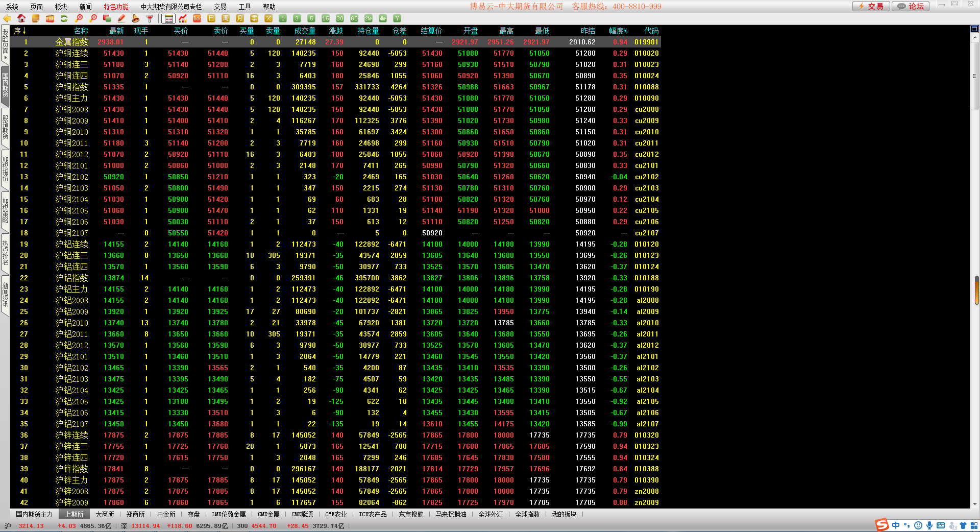Select the 沪铝指数 row
The width and height of the screenshot is (980, 532).
pos(336,278)
